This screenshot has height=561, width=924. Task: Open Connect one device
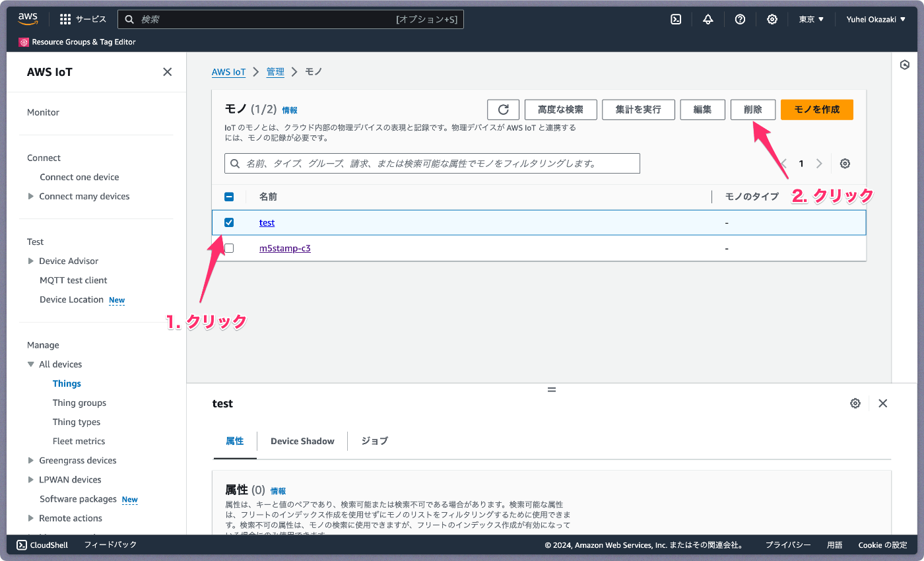pyautogui.click(x=79, y=177)
